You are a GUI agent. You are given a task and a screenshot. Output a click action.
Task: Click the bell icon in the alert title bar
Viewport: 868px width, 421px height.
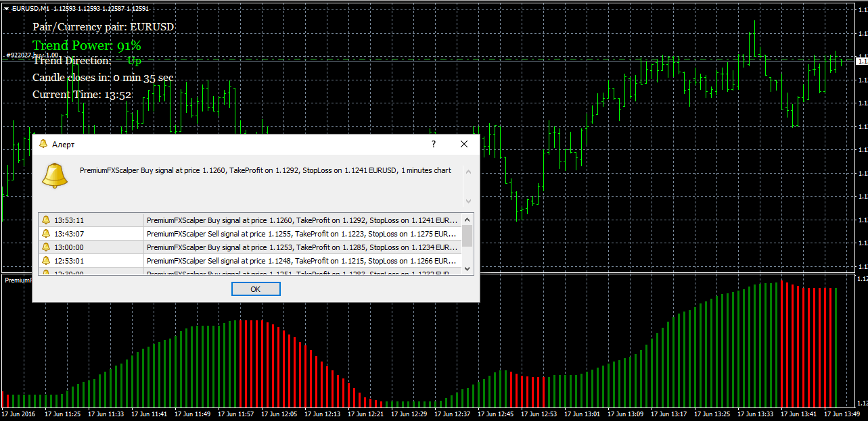coord(43,145)
